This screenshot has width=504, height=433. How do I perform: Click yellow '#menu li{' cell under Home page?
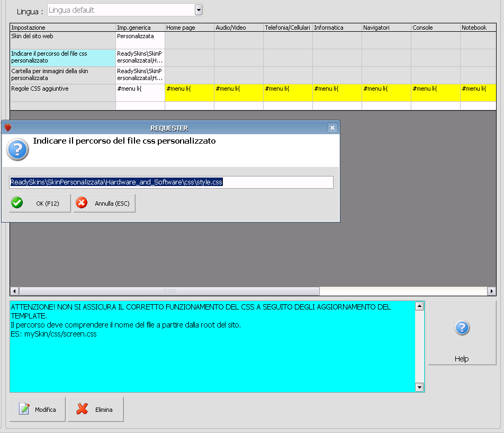tap(190, 93)
